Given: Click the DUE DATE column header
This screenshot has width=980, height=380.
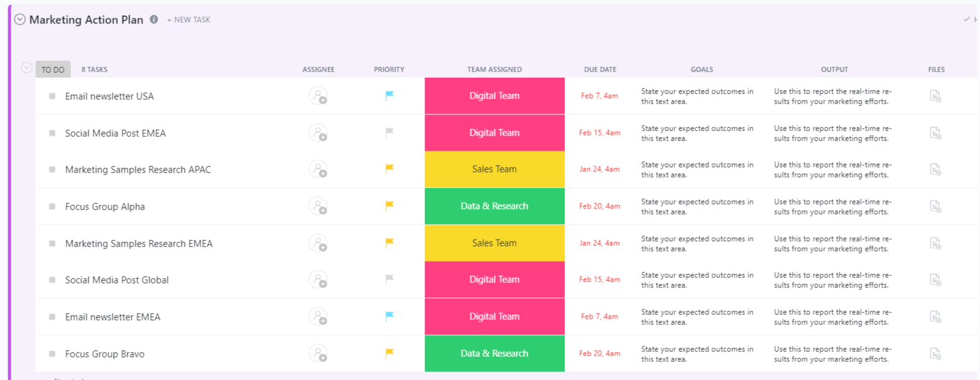Looking at the screenshot, I should (600, 70).
